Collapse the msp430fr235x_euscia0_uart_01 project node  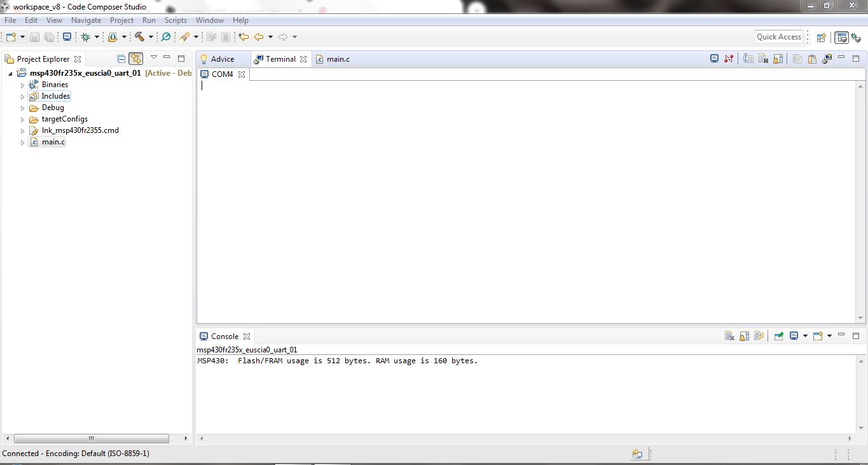[11, 73]
